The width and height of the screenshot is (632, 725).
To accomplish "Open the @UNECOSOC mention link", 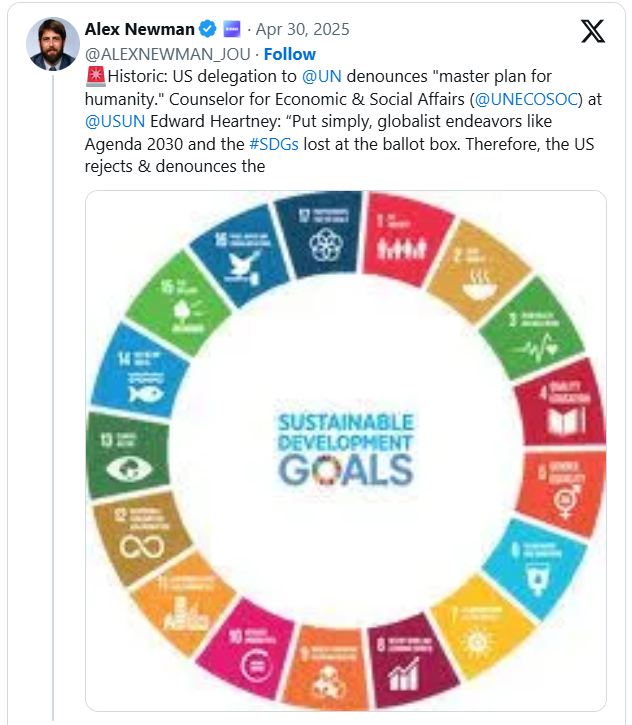I will [x=527, y=99].
